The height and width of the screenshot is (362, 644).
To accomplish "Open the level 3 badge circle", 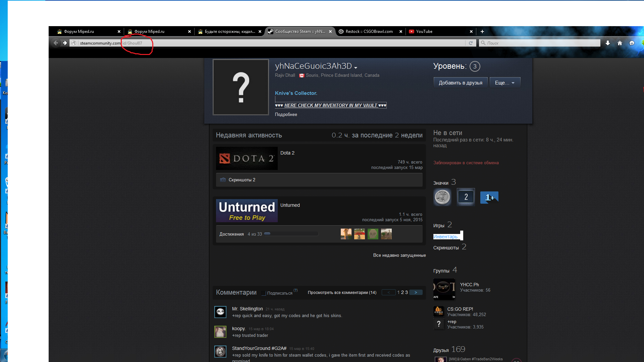I will coord(475,66).
